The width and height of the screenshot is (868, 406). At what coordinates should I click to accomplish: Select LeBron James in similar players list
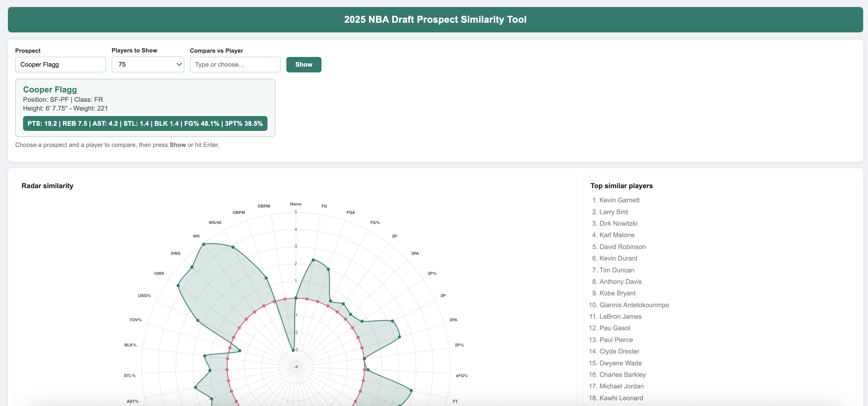pyautogui.click(x=620, y=316)
